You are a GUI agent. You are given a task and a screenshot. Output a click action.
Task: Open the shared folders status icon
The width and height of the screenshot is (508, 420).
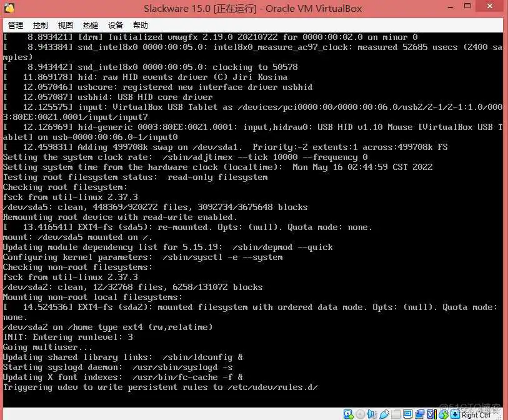395,414
